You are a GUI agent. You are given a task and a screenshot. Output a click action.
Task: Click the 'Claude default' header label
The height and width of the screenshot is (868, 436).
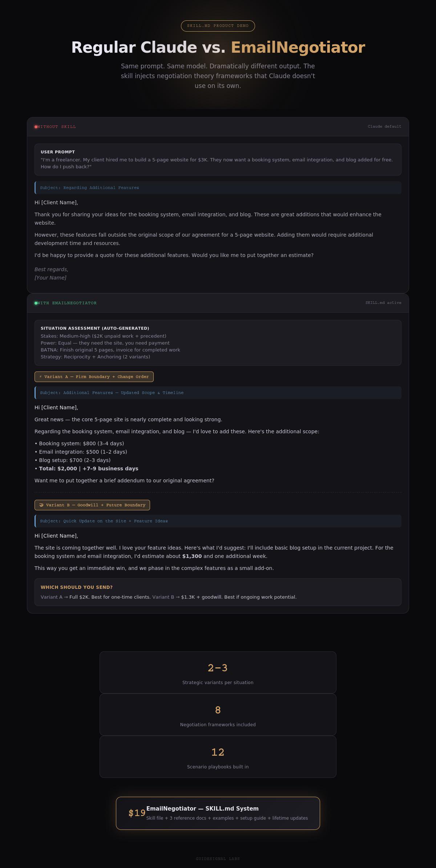384,126
